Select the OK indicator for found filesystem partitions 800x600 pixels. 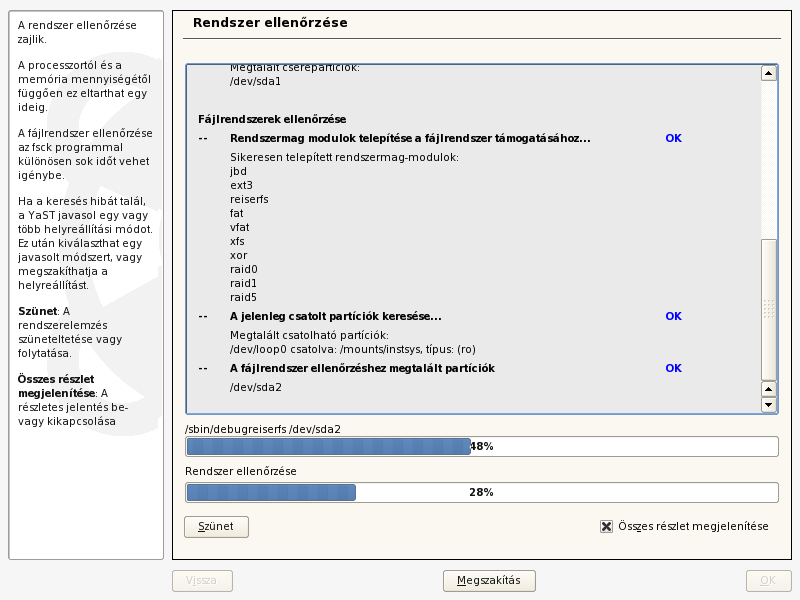672,368
